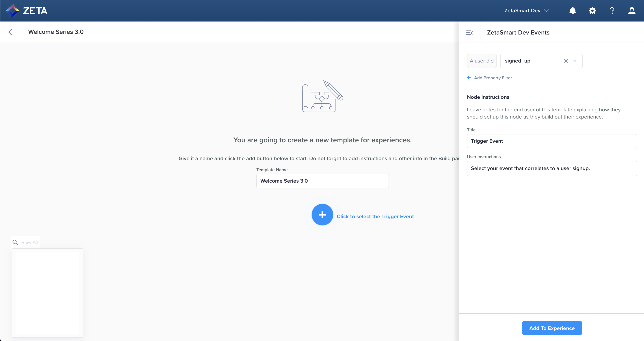Viewport: 644px width, 341px height.
Task: Click the Zeta logo in header
Action: 26,11
